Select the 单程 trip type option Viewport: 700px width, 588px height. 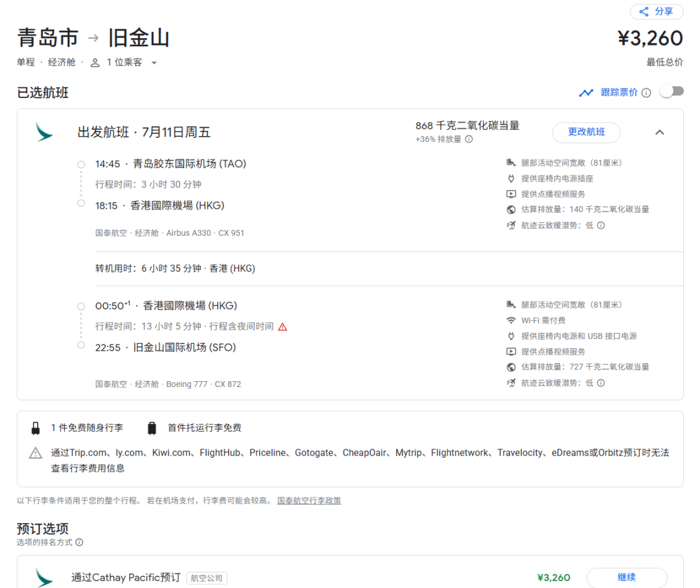click(x=26, y=62)
